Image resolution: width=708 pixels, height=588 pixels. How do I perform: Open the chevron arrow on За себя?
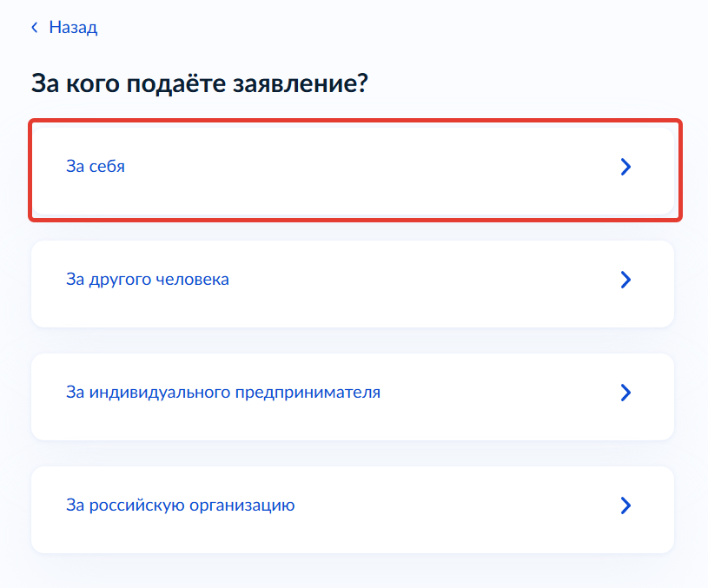[x=625, y=167]
